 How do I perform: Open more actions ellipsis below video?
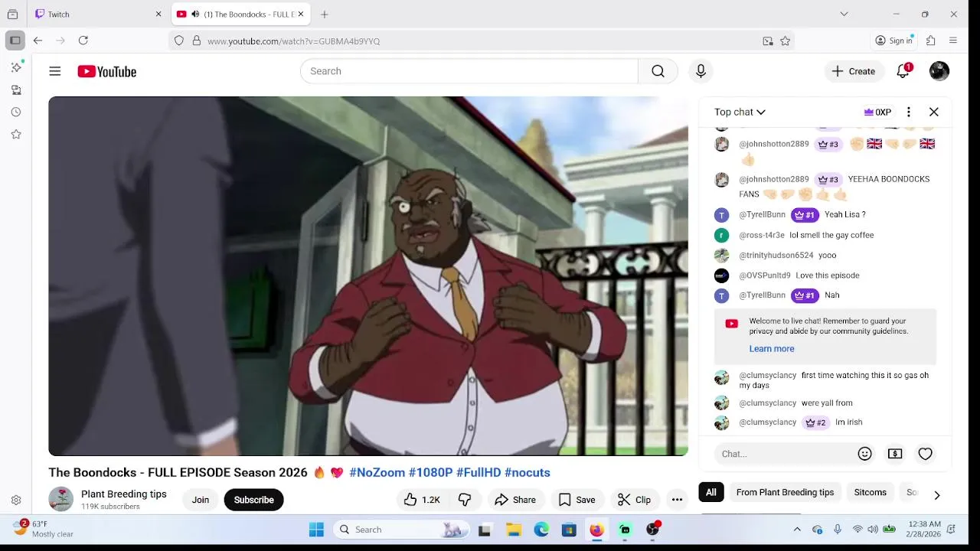click(677, 500)
